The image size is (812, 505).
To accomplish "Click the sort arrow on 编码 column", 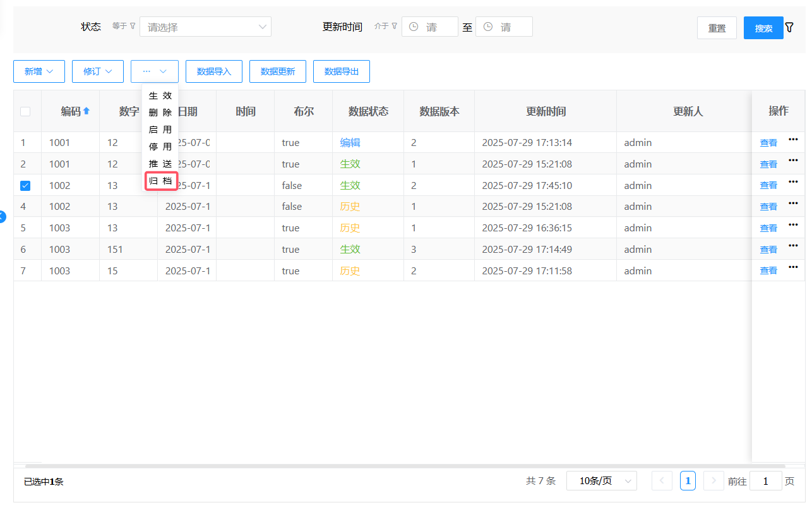I will point(87,111).
